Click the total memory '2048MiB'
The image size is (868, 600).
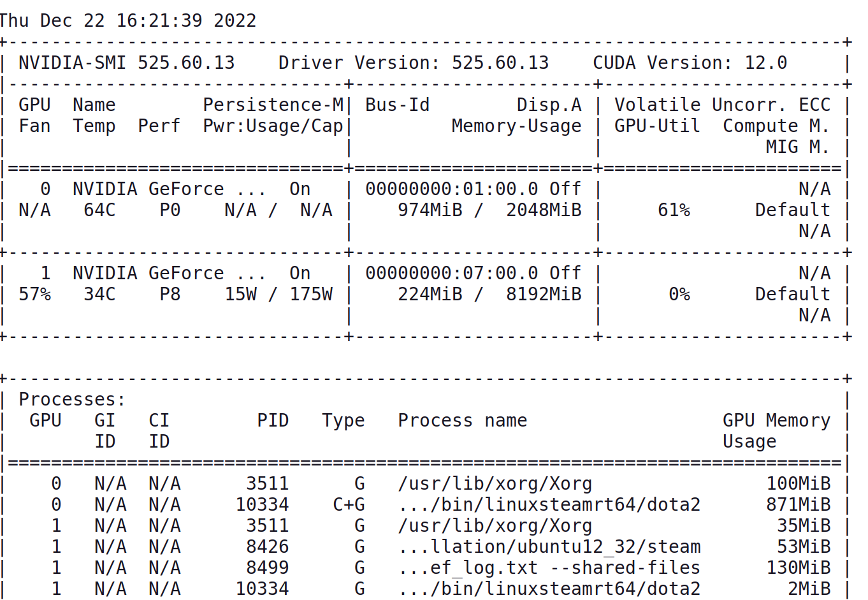point(544,210)
